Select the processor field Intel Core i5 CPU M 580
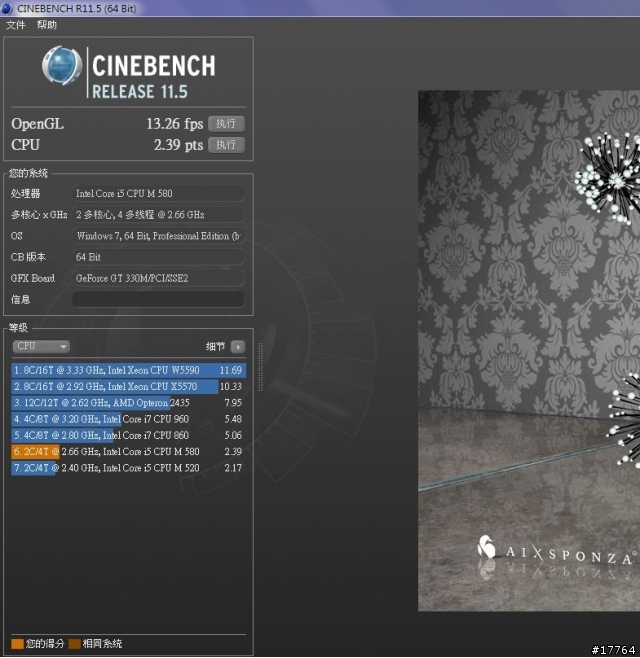This screenshot has width=640, height=658. (x=158, y=193)
